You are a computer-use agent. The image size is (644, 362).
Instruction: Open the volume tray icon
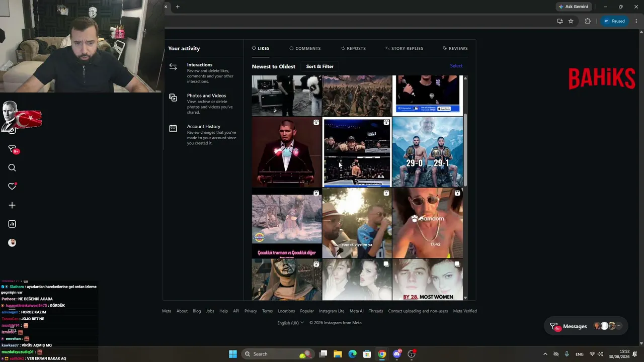tap(600, 354)
